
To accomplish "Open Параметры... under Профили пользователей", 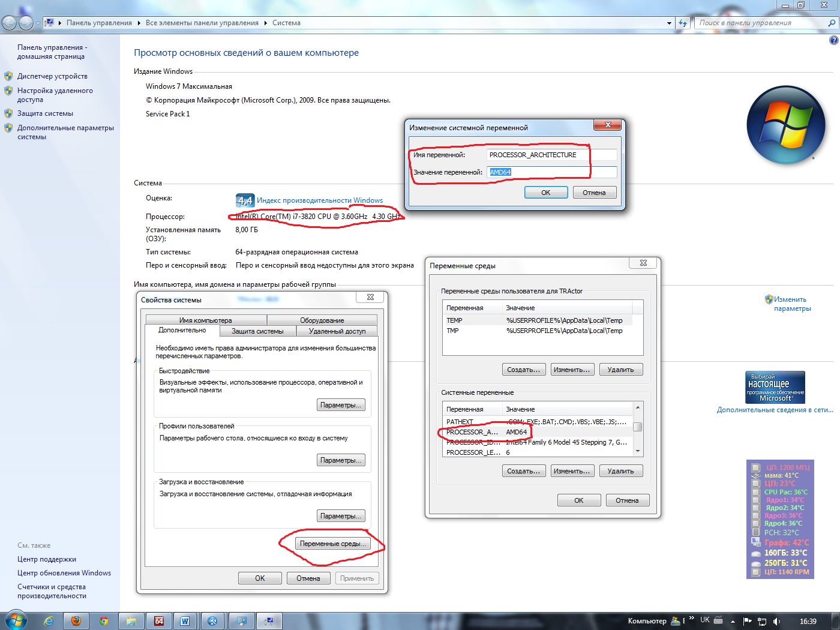I will tap(341, 460).
